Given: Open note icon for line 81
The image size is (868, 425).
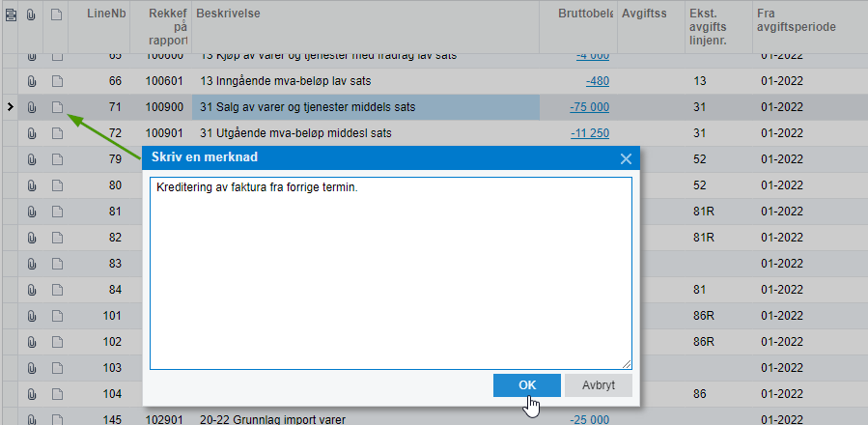Looking at the screenshot, I should point(57,212).
